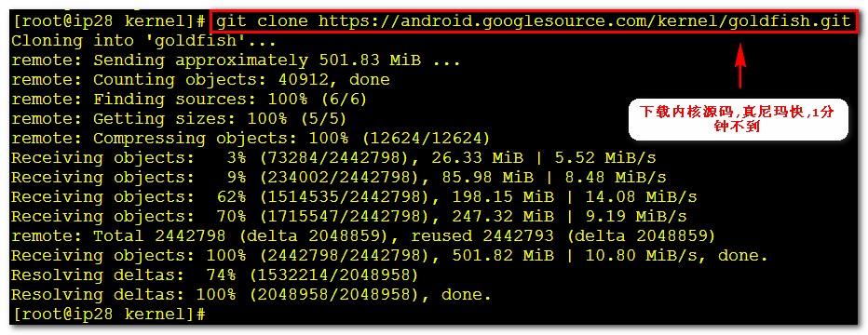Click the final shell prompt line
Screen dimensions: 868x335
(x=109, y=315)
